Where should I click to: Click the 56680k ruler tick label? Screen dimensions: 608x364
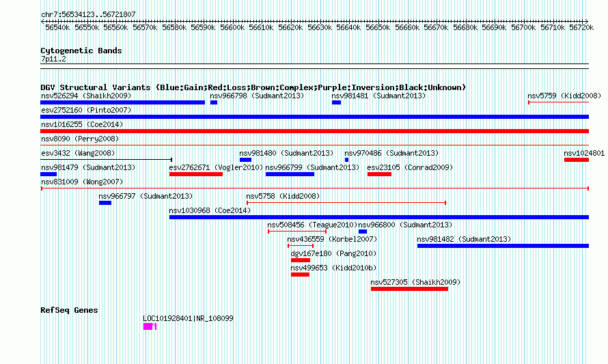click(465, 27)
